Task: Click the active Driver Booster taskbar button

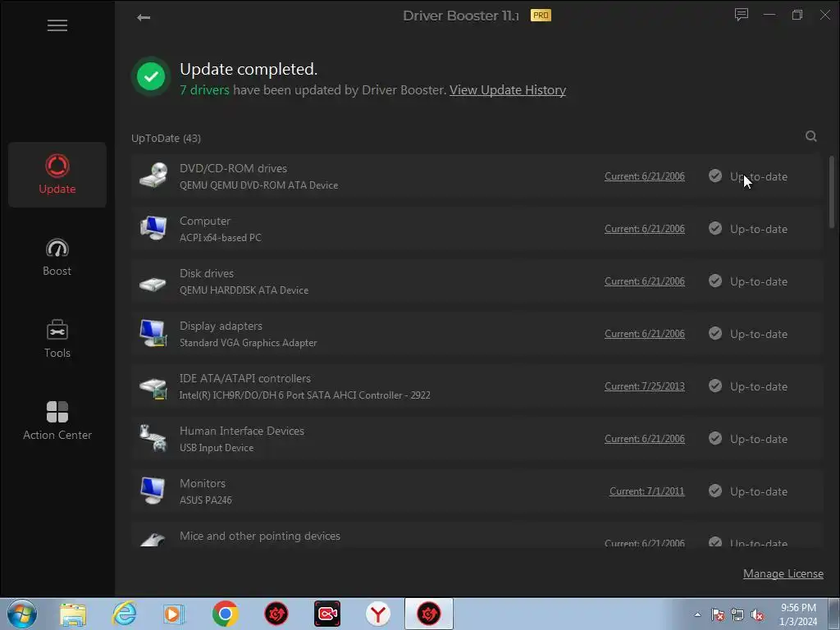Action: [x=428, y=614]
